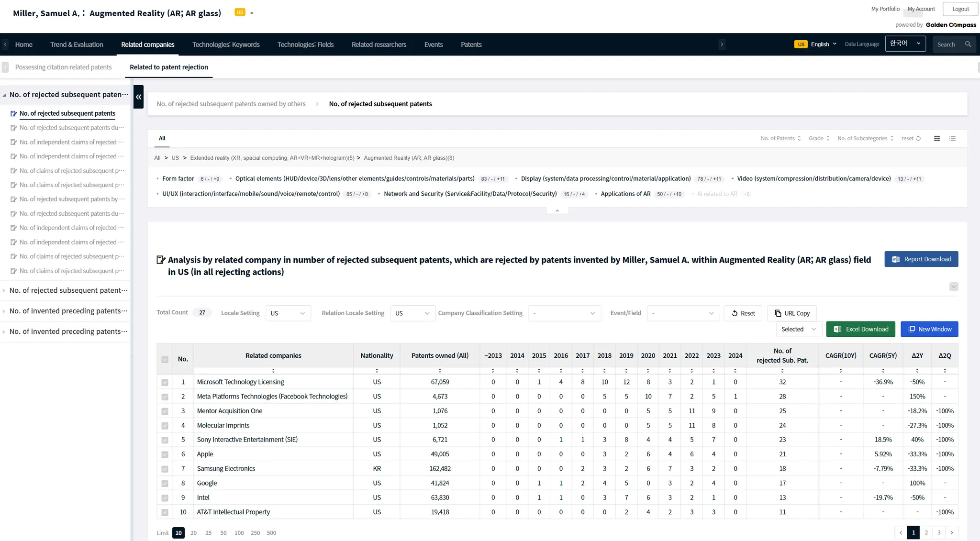Expand the Selected dropdown near Excel Download
Viewport: 980px width, 541px height.
tap(798, 329)
